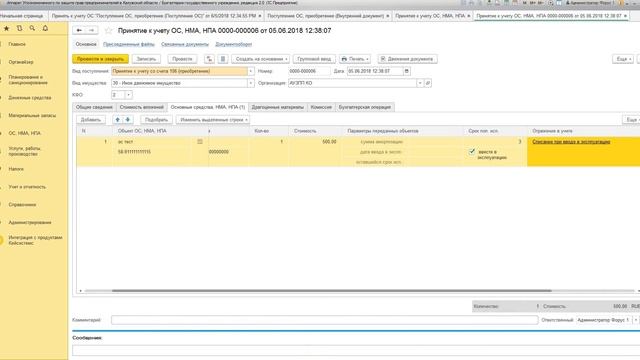Click the 500.00 cost cell
The image size is (640, 360).
click(x=314, y=142)
